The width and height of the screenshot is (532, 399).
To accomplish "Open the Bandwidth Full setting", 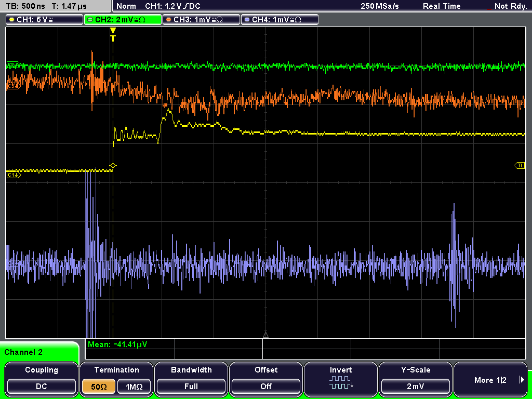I will [x=191, y=379].
